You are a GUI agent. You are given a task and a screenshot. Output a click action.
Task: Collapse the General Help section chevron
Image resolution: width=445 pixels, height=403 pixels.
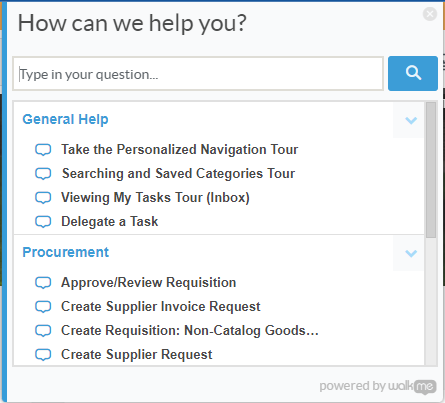(x=411, y=120)
